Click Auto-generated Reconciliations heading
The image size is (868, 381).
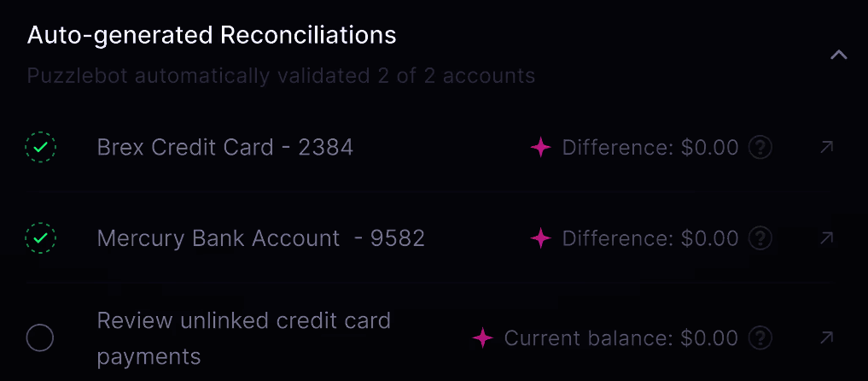(212, 35)
